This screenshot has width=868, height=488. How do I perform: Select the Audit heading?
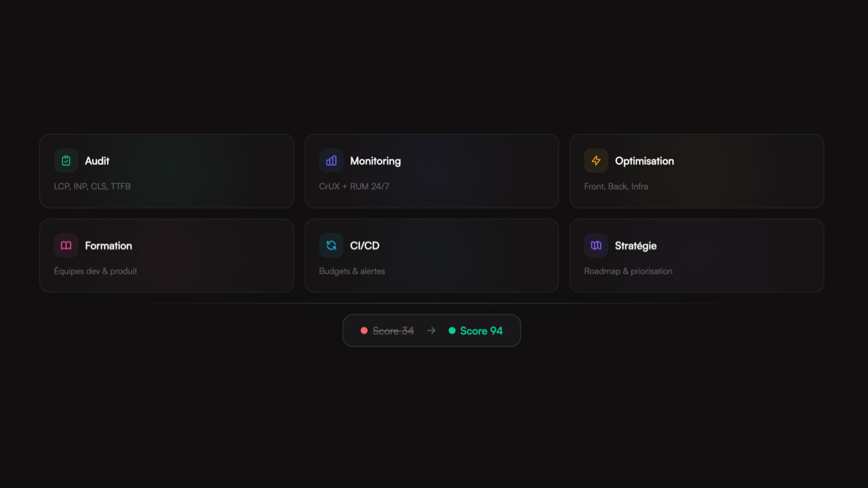[x=97, y=161]
